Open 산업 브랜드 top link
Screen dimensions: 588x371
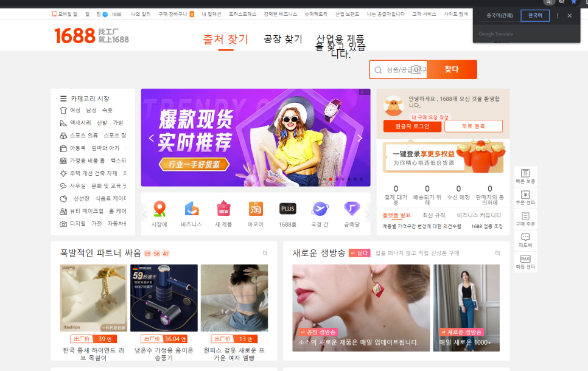347,14
